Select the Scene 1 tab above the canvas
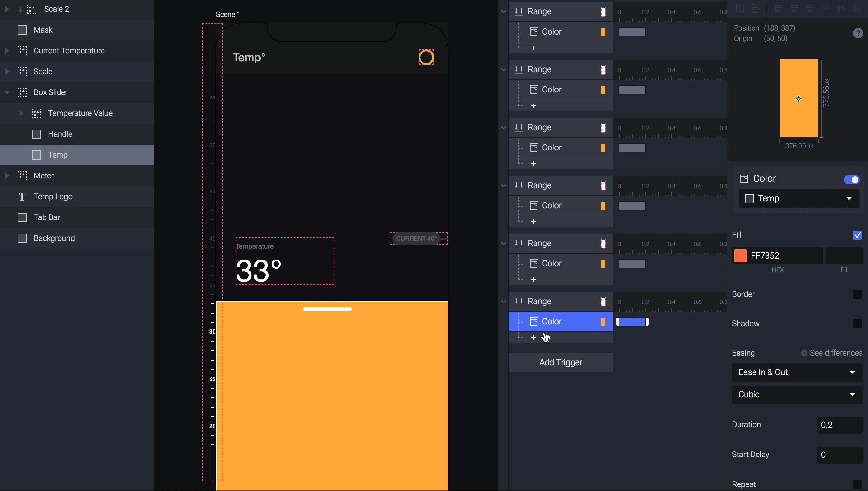The height and width of the screenshot is (491, 868). [228, 14]
